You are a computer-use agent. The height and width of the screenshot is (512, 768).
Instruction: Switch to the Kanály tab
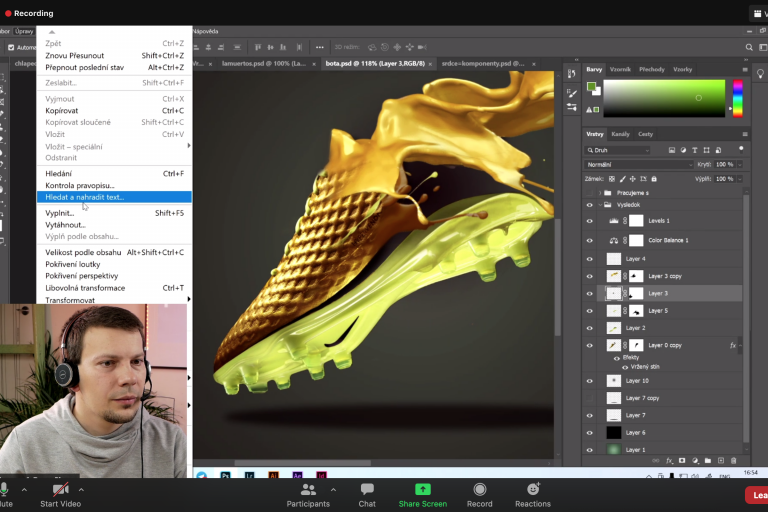pyautogui.click(x=620, y=134)
